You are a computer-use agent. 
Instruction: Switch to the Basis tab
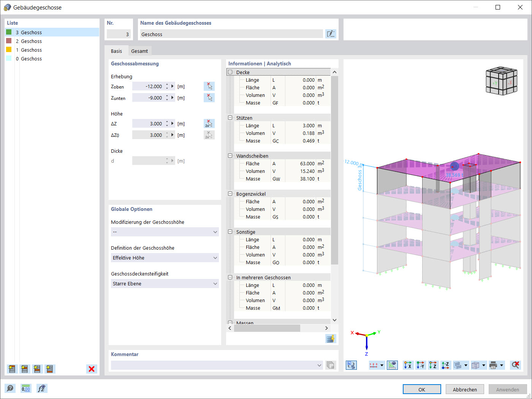point(116,51)
